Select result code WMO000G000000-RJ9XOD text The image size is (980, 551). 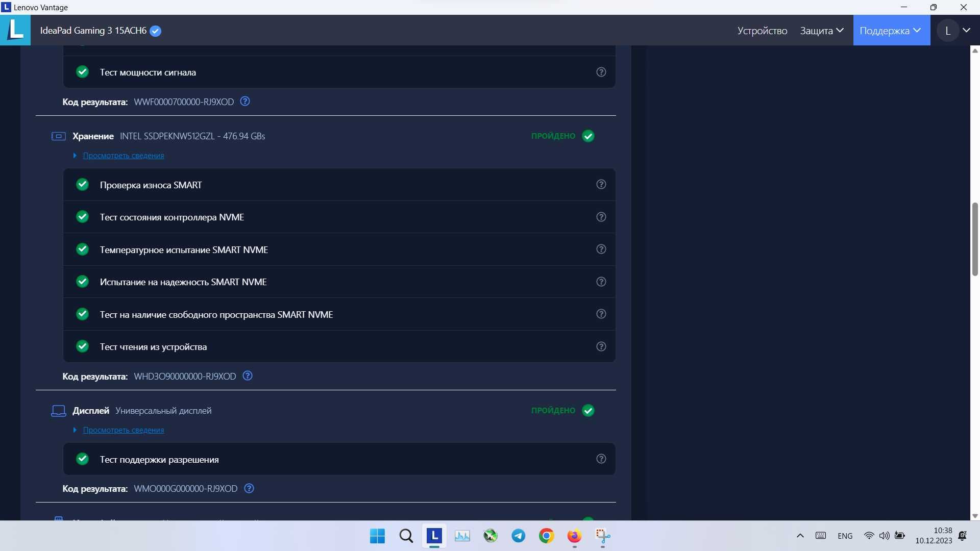tap(186, 489)
